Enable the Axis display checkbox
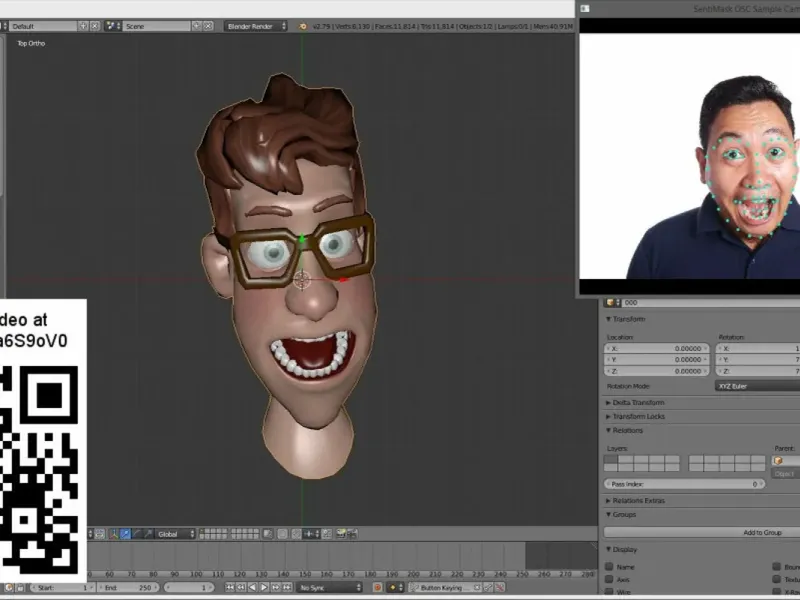 (609, 579)
